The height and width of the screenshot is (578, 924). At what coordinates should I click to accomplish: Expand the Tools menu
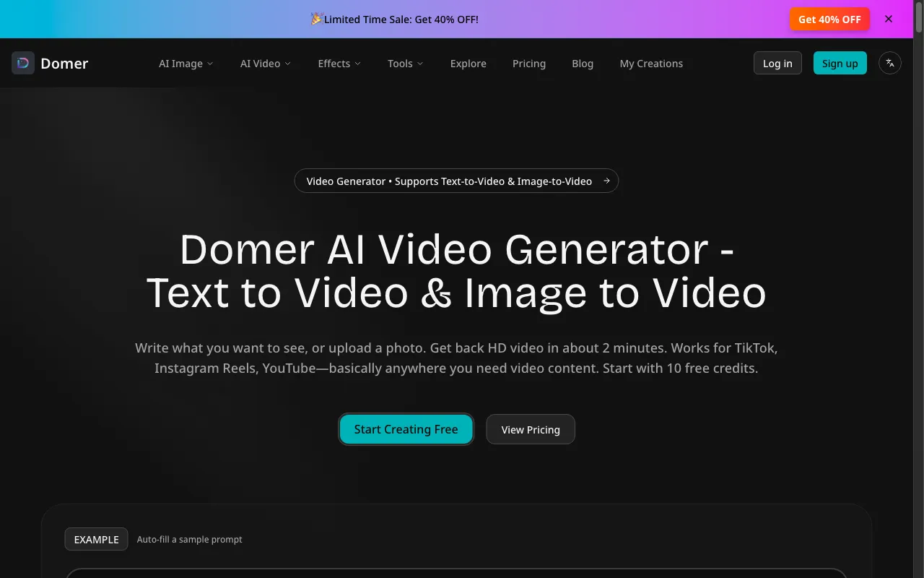point(406,64)
